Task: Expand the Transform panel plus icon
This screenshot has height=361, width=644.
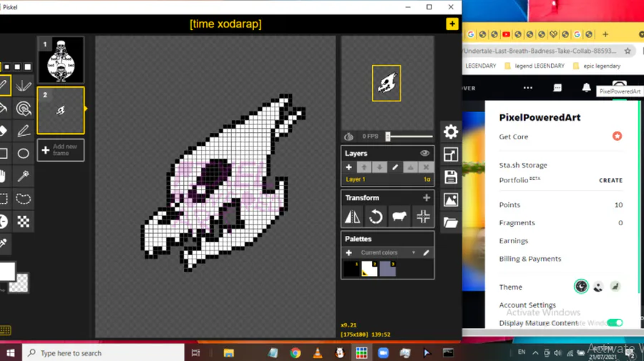Action: coord(426,198)
